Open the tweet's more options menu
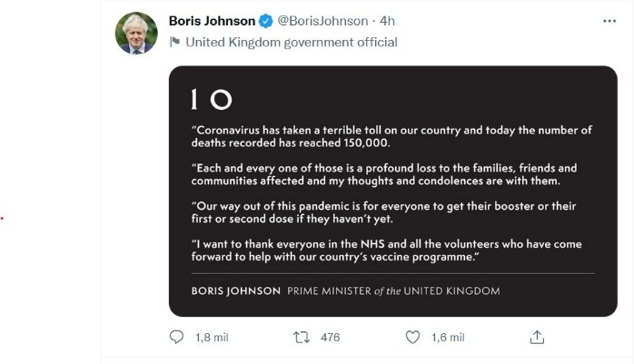The width and height of the screenshot is (634, 364). (x=609, y=20)
